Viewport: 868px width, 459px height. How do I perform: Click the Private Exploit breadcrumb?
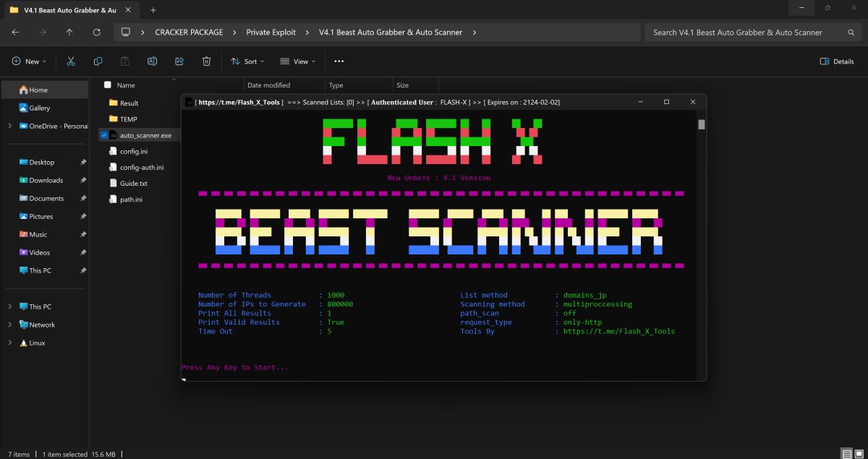(x=271, y=33)
